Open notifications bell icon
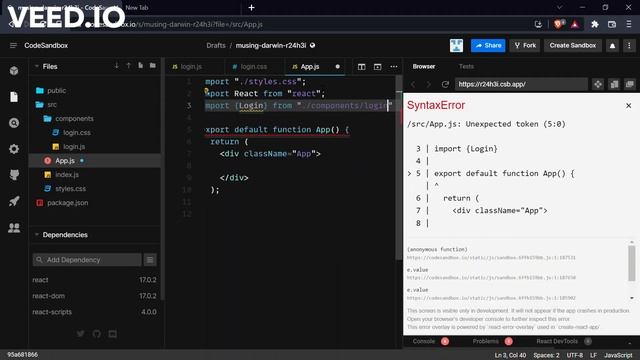Image resolution: width=640 pixels, height=360 pixels. [612, 46]
